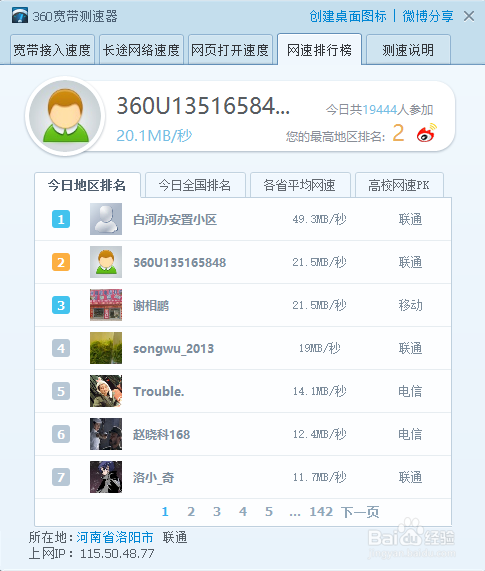Click rank badge number 7

61,477
